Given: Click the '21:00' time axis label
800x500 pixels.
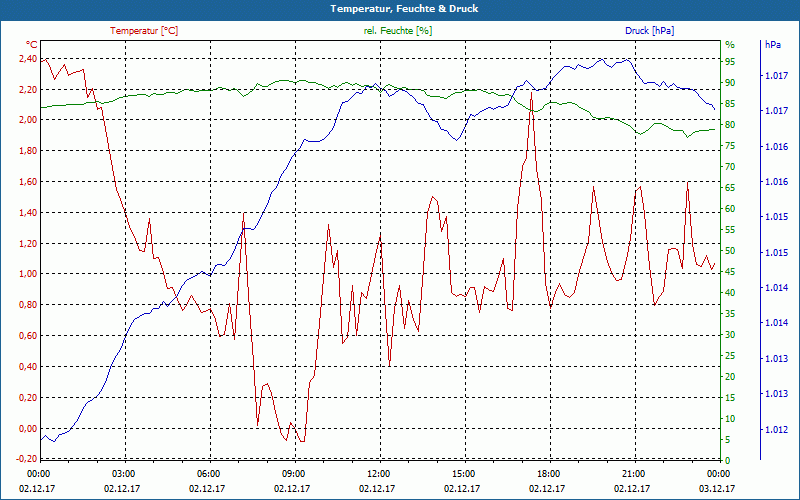Looking at the screenshot, I should 632,474.
